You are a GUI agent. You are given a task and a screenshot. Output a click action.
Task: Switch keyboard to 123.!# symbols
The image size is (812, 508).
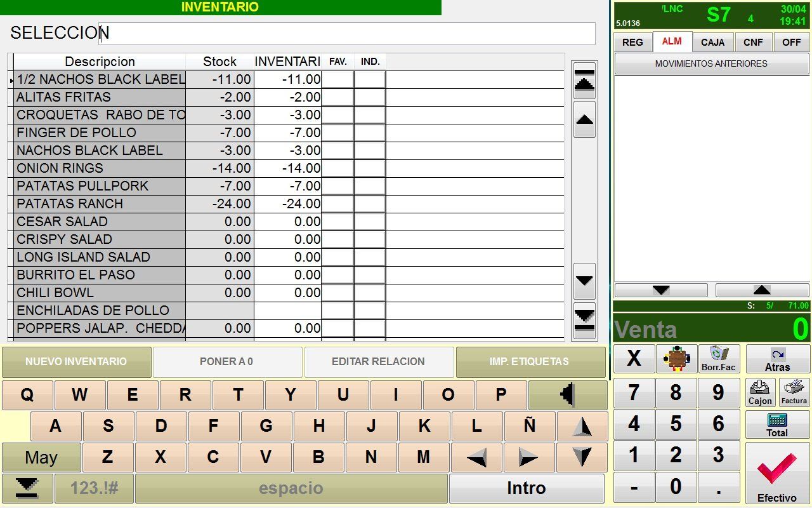coord(94,488)
